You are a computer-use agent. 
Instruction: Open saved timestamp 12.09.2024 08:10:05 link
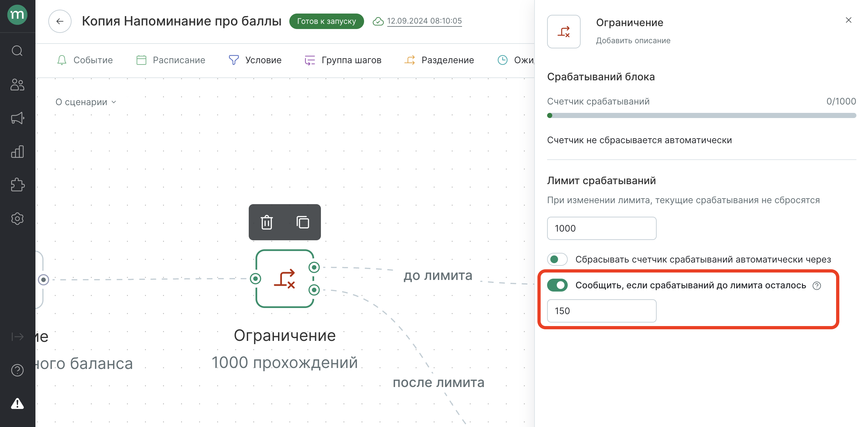[x=424, y=21]
